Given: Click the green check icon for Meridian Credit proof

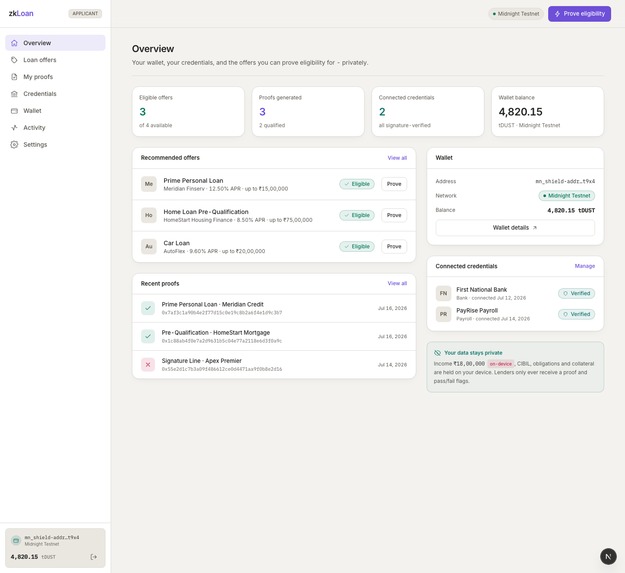Looking at the screenshot, I should tap(148, 308).
